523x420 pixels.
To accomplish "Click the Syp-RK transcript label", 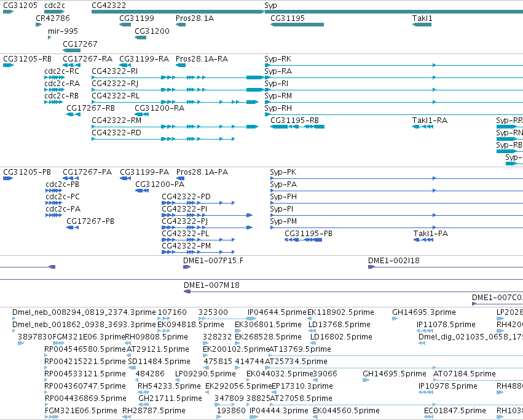I will (x=278, y=59).
